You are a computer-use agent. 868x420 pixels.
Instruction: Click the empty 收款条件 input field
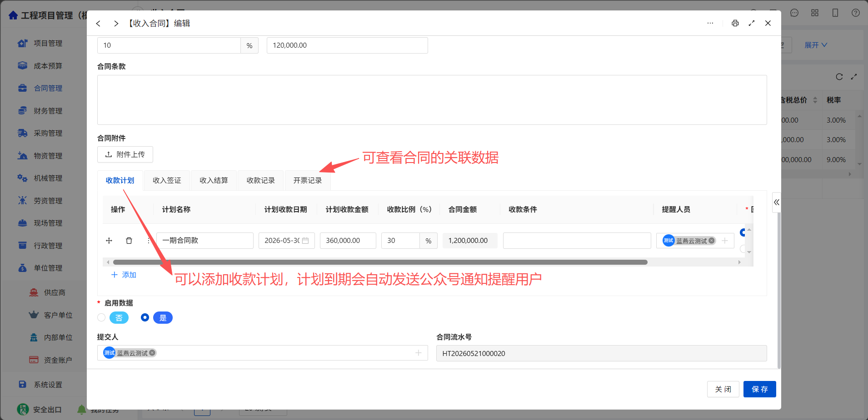(x=577, y=241)
